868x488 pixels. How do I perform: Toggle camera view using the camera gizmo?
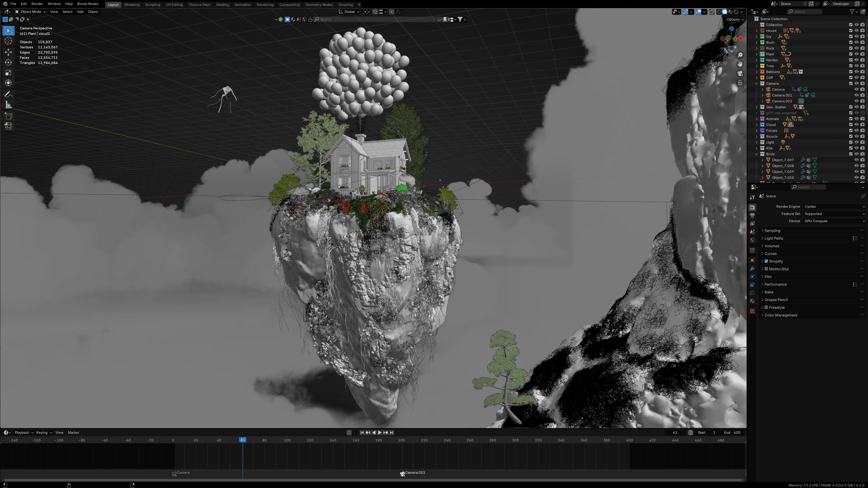(x=740, y=73)
